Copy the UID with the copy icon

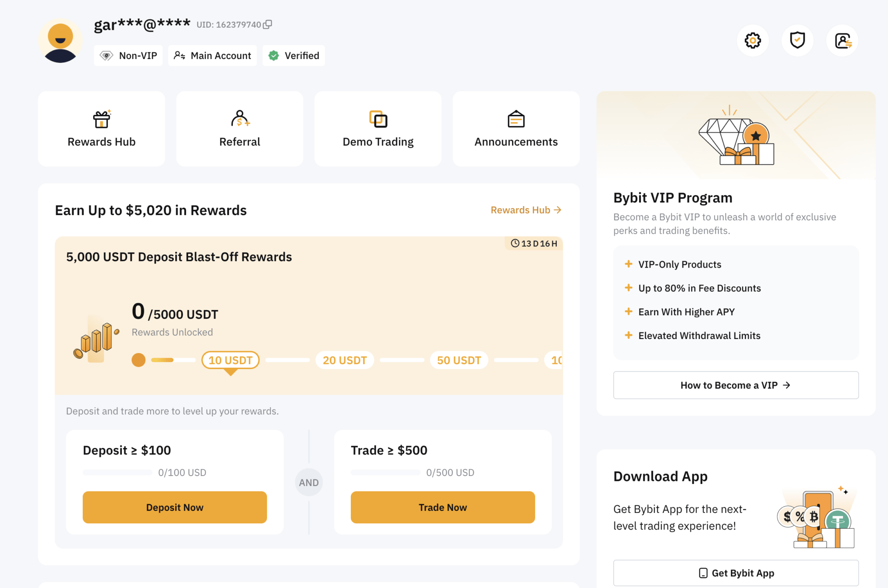coord(267,24)
